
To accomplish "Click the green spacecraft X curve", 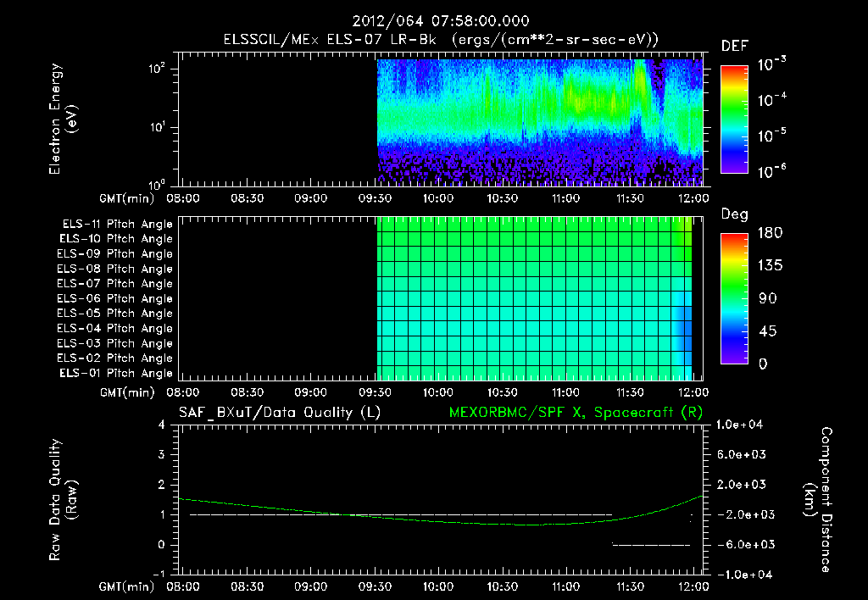I will 441,520.
